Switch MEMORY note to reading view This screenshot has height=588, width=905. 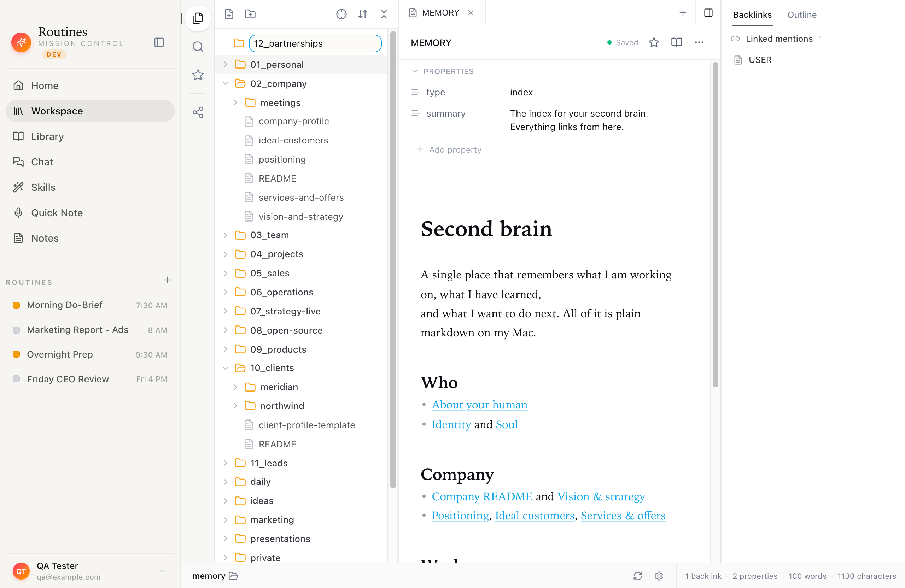pyautogui.click(x=677, y=42)
